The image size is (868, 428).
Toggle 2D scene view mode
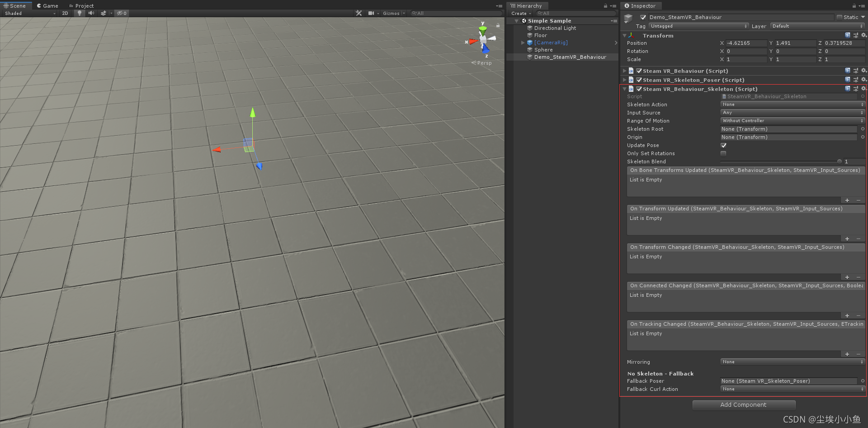(x=65, y=13)
